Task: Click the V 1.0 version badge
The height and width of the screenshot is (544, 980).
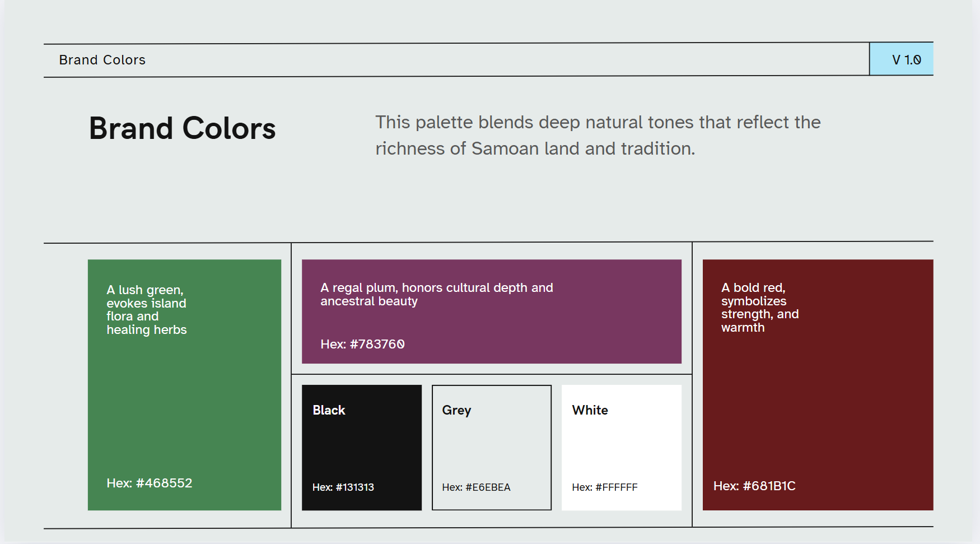Action: [x=902, y=59]
